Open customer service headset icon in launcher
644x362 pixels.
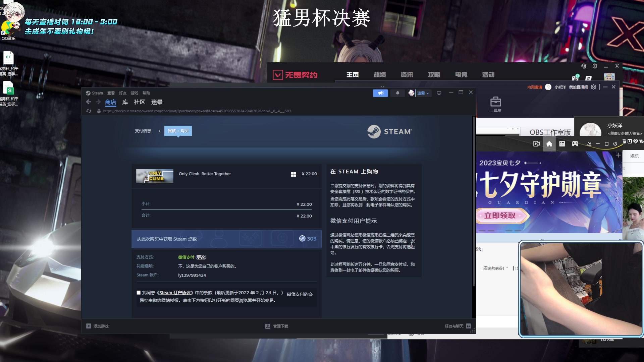tap(584, 66)
